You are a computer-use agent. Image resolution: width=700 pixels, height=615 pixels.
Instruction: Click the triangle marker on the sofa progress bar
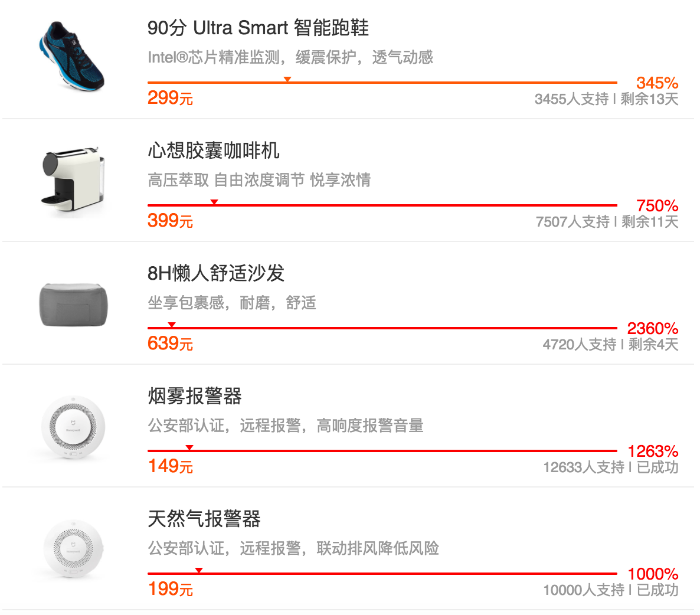pos(172,325)
